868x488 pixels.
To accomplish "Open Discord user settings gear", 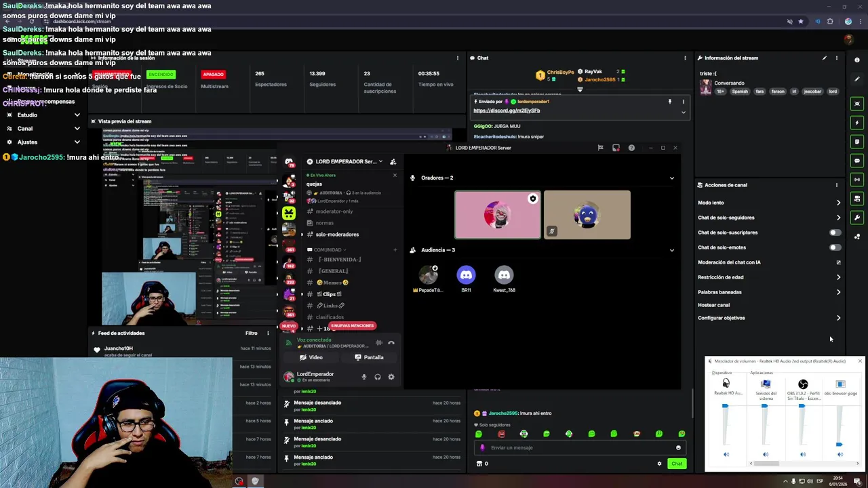I will point(391,377).
